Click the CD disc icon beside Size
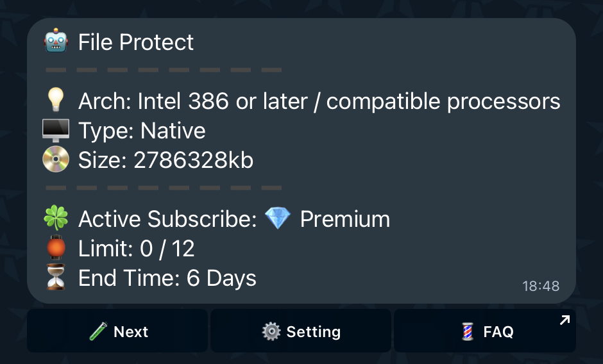This screenshot has width=603, height=364. click(56, 159)
